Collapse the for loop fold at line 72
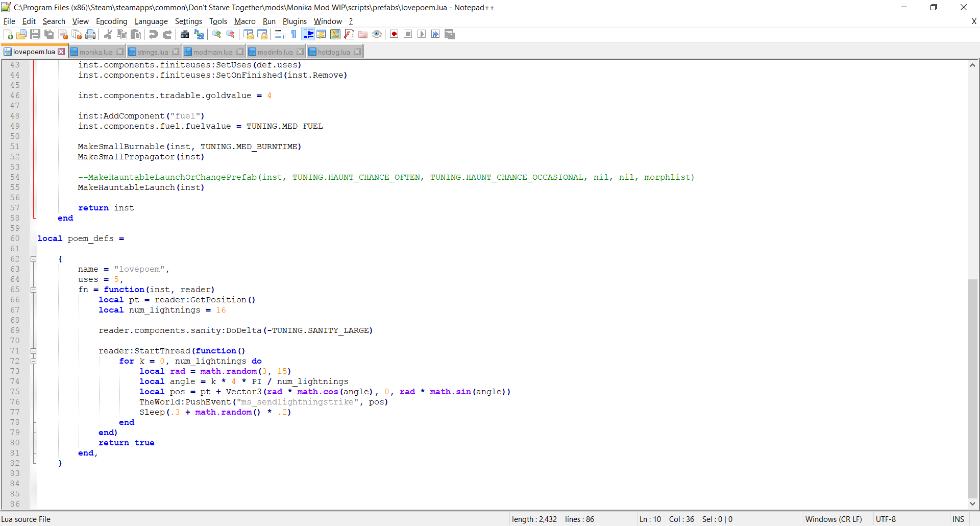The height and width of the screenshot is (526, 980). click(34, 361)
